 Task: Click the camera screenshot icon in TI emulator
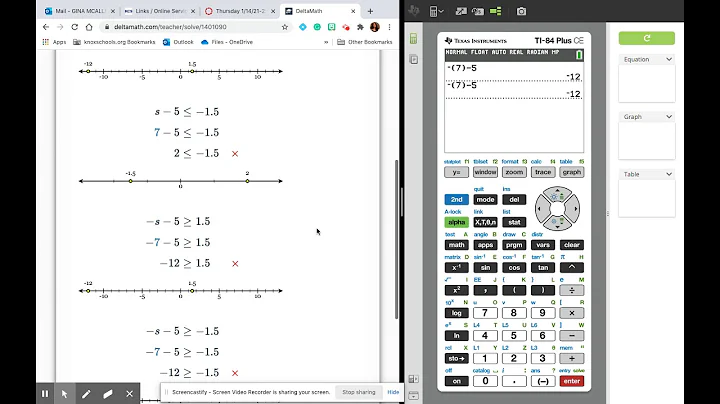(x=521, y=11)
